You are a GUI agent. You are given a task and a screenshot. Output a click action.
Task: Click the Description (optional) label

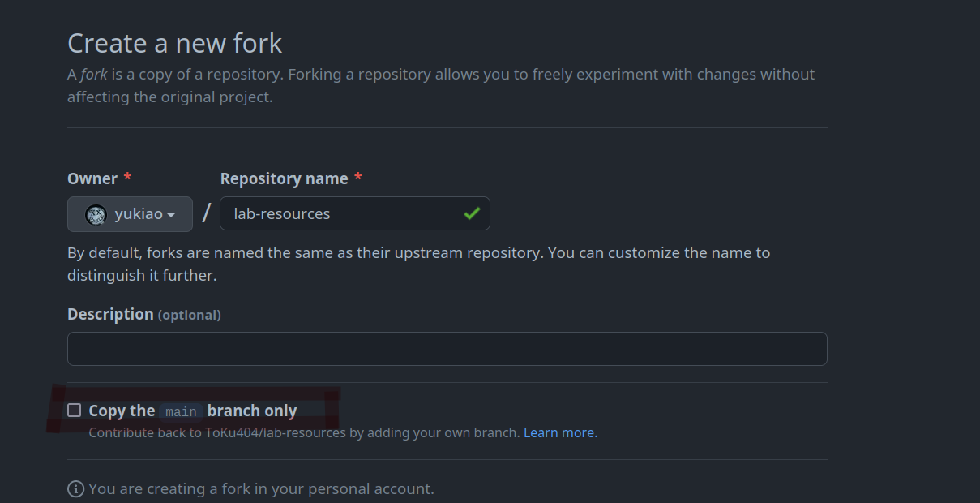[x=144, y=314]
